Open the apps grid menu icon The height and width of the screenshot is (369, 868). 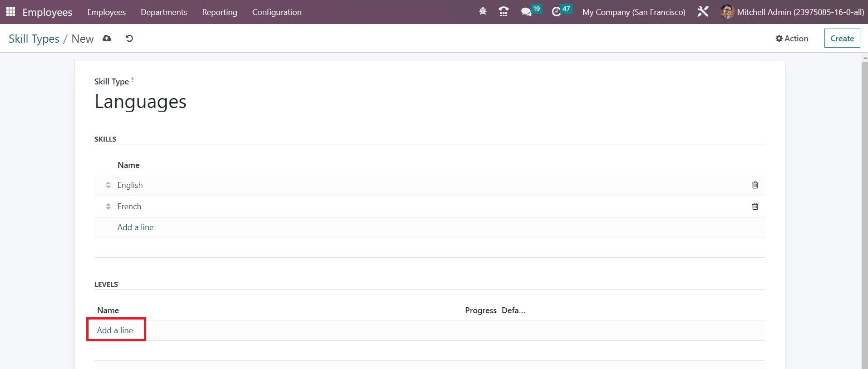(10, 12)
